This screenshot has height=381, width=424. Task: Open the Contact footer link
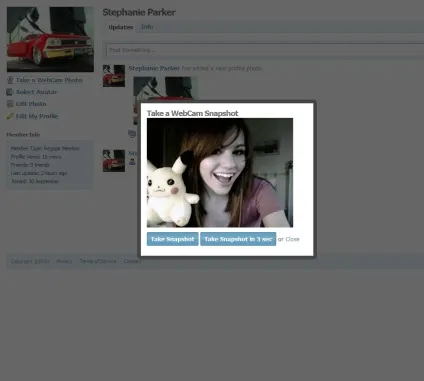[x=132, y=261]
